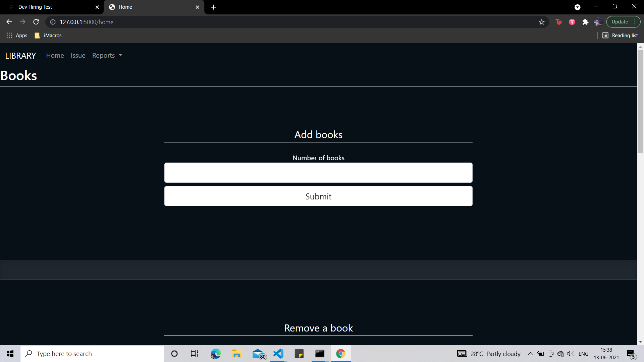Open the Reading list icon
Image resolution: width=644 pixels, height=362 pixels.
pyautogui.click(x=606, y=35)
